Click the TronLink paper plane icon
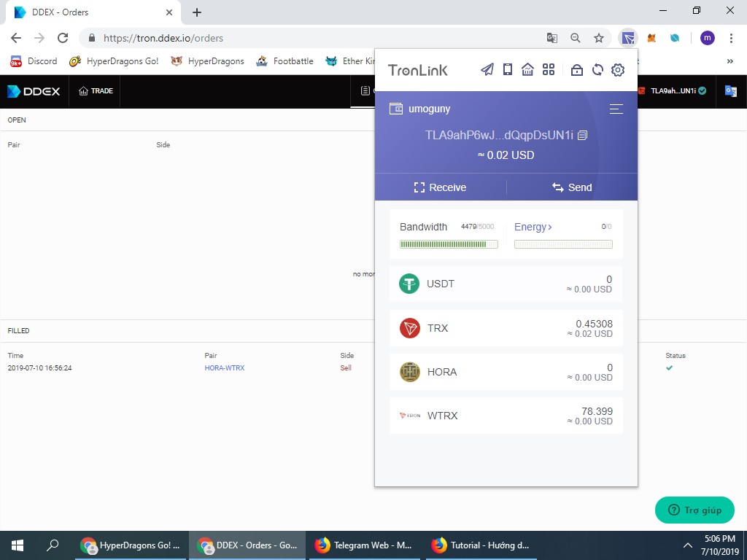747x560 pixels. pyautogui.click(x=487, y=69)
